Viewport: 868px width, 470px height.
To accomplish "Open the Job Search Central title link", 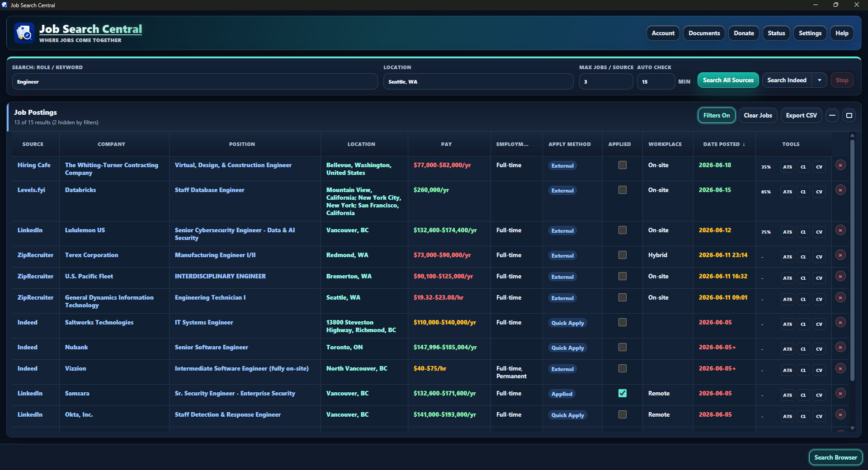I will 90,29.
